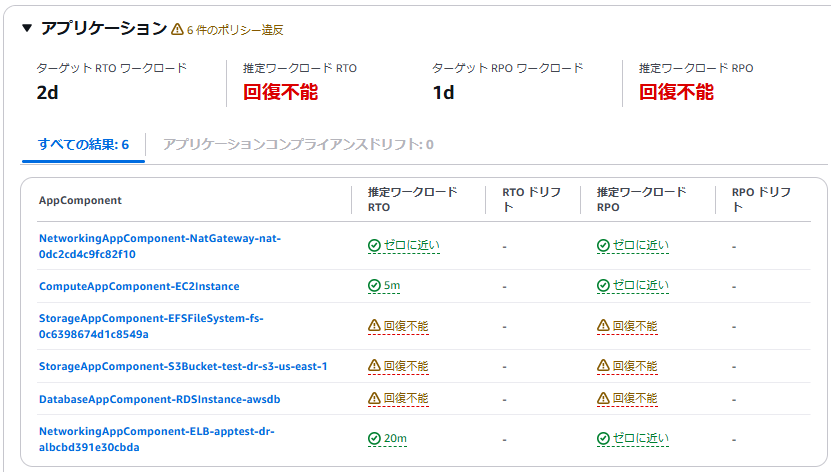Viewport: 831px width, 472px height.
Task: Click the warning icon in EFSFileSystem RPO cell
Action: pos(603,325)
